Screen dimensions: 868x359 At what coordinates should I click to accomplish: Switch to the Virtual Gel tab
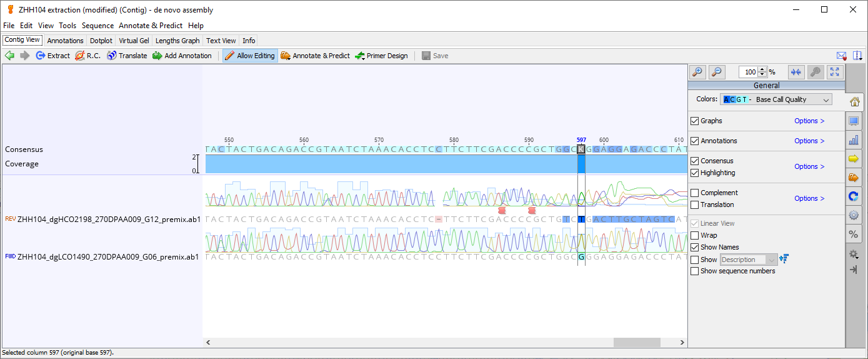(134, 41)
